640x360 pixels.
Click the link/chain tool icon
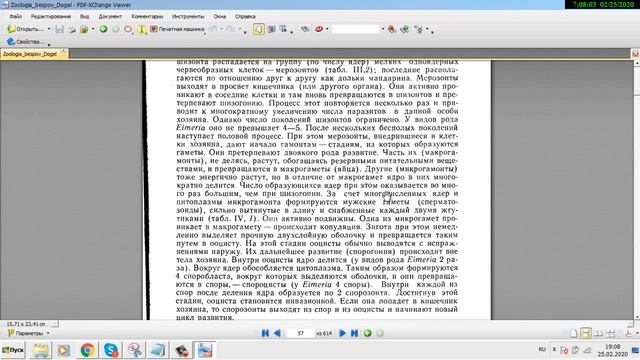tap(305, 29)
